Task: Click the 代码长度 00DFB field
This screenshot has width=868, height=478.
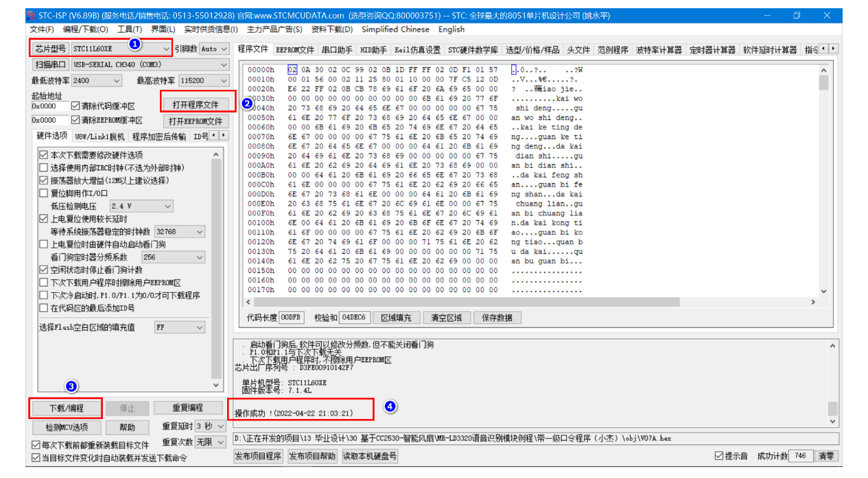Action: click(x=293, y=318)
